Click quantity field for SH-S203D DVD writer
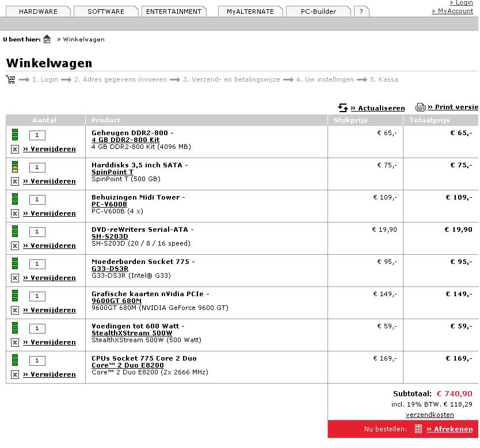This screenshot has width=480, height=448. click(x=37, y=232)
